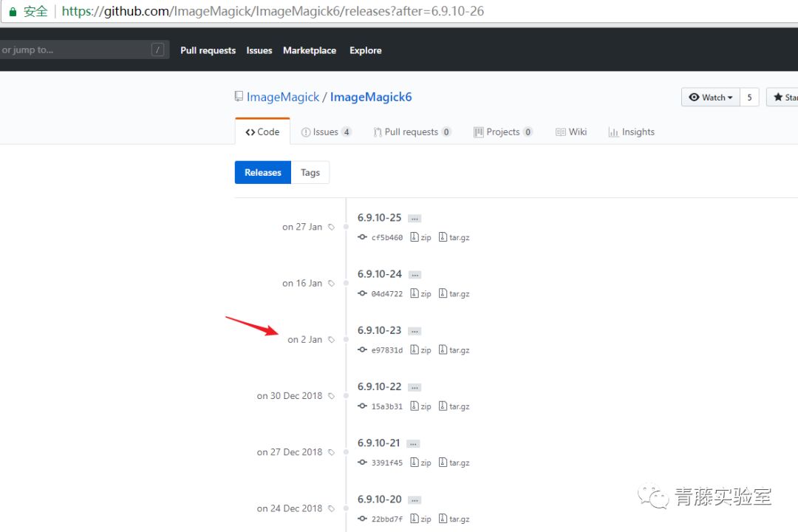
Task: Switch to the Issues tab
Action: [x=326, y=132]
